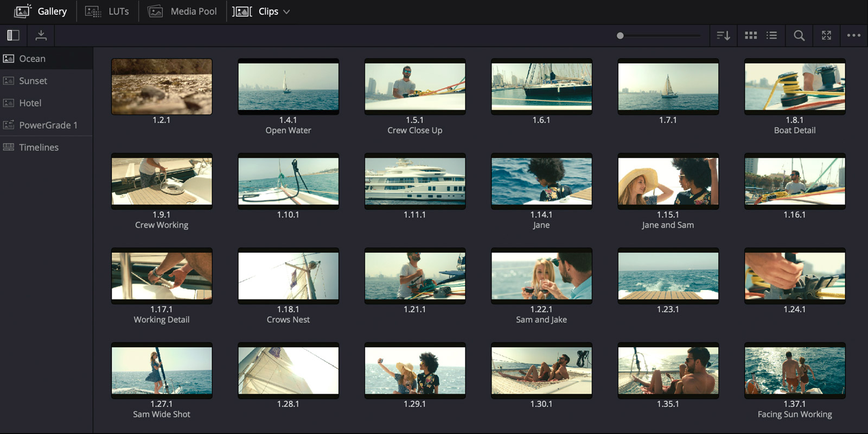
Task: Select the Jane still 1.14.1
Action: 541,181
